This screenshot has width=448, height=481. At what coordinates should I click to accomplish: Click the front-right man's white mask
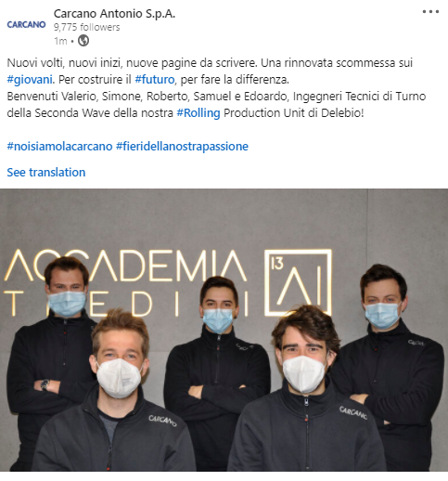[x=304, y=374]
